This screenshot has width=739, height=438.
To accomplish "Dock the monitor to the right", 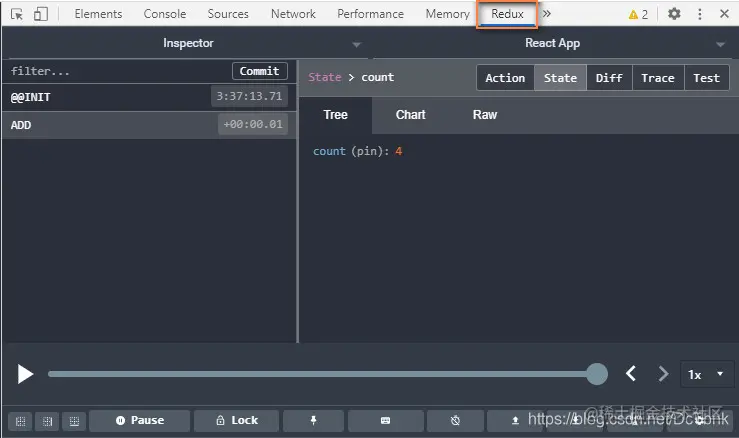I will click(x=48, y=421).
